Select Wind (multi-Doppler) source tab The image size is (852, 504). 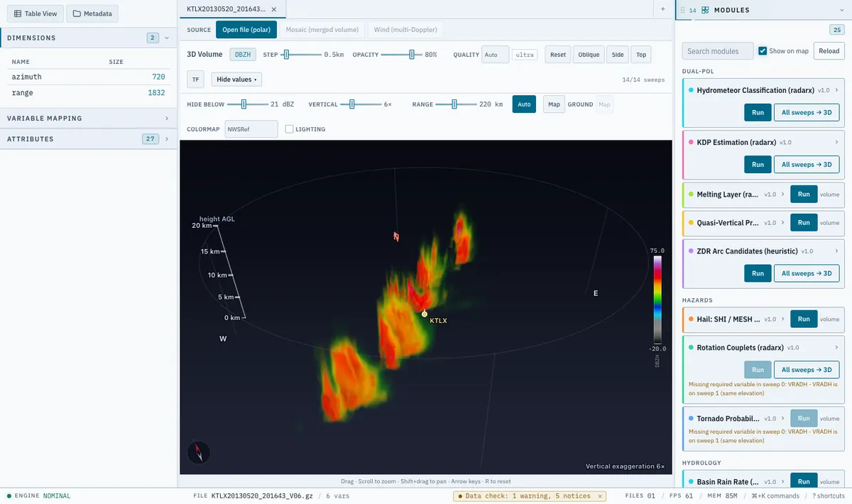point(405,30)
